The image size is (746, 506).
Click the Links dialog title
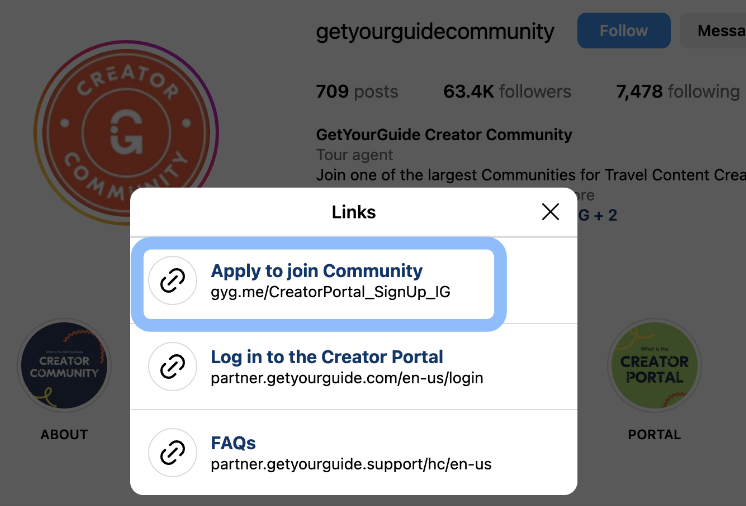point(353,212)
